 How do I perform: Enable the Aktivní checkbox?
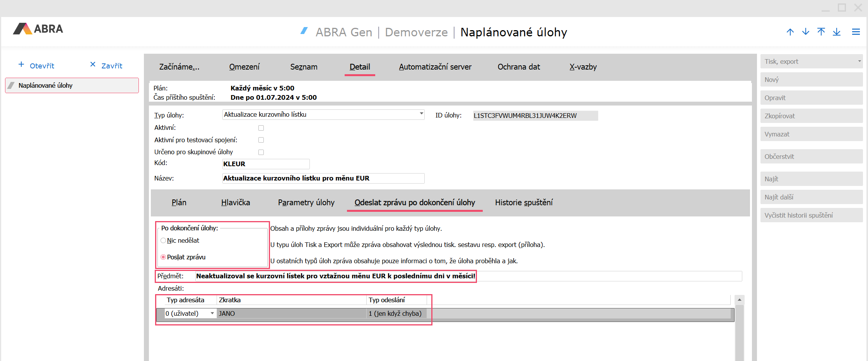261,128
